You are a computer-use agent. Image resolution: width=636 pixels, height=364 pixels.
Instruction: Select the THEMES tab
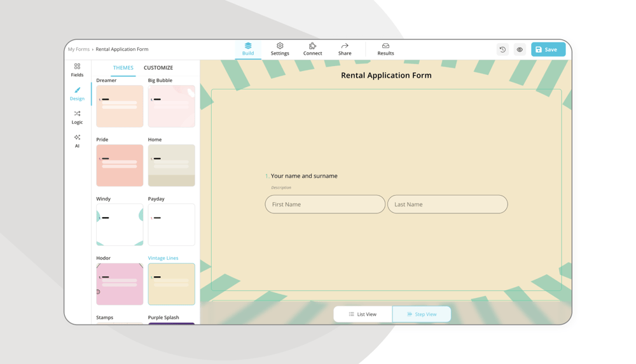coord(123,67)
